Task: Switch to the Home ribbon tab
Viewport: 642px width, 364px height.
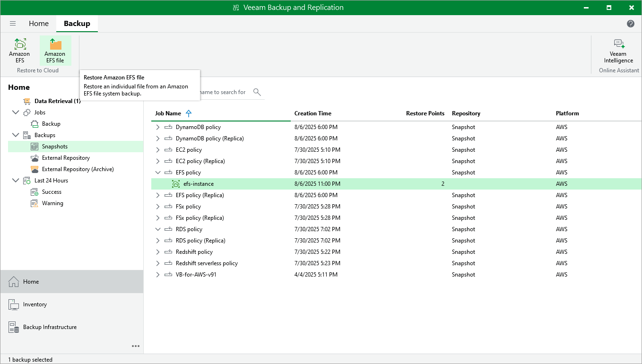Action: [39, 24]
